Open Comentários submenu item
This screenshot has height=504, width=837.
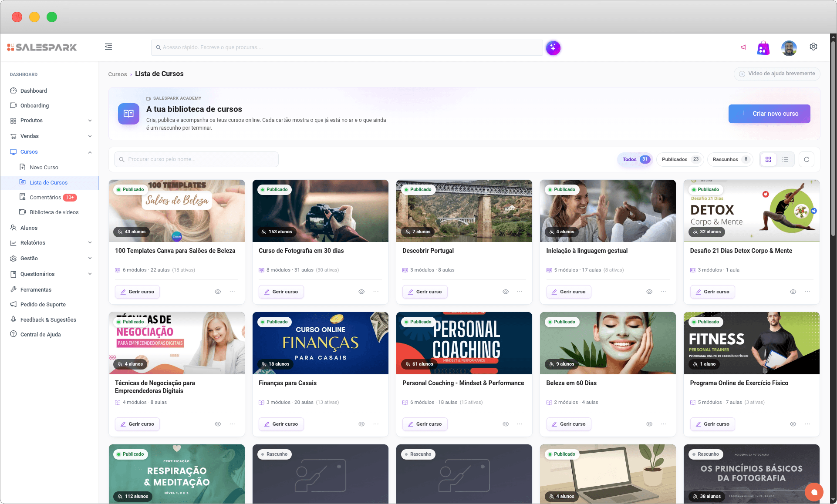click(48, 198)
